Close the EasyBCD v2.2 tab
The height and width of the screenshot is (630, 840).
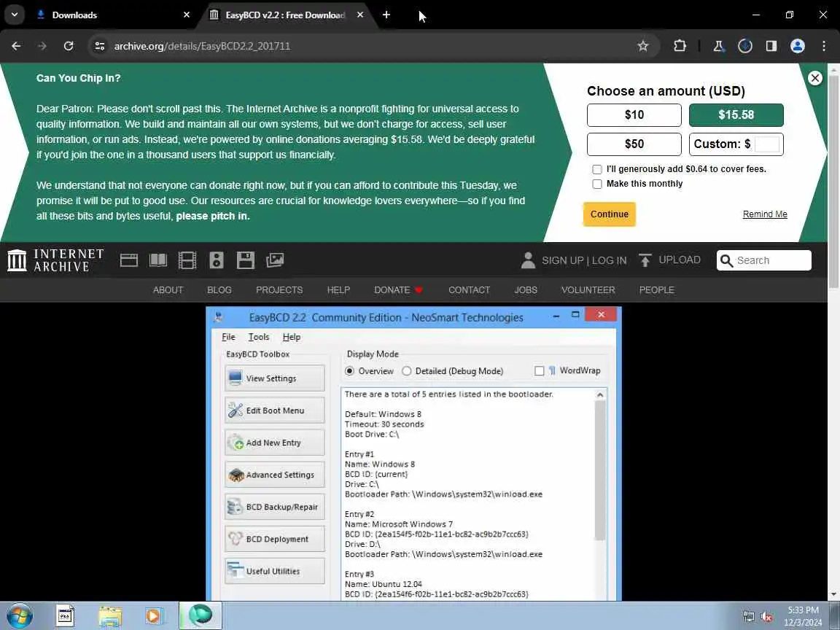pyautogui.click(x=360, y=15)
